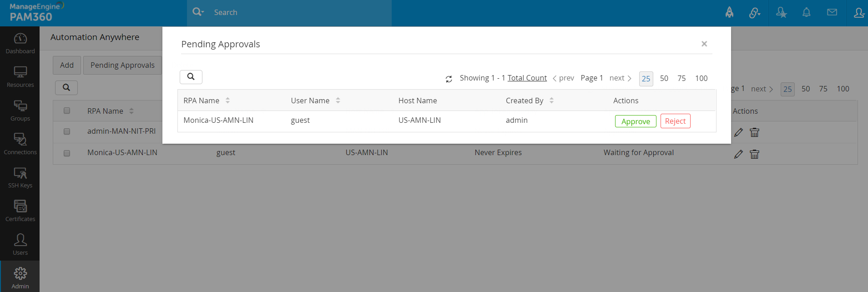Go to prev page in dialog
The image size is (868, 292).
pos(563,78)
